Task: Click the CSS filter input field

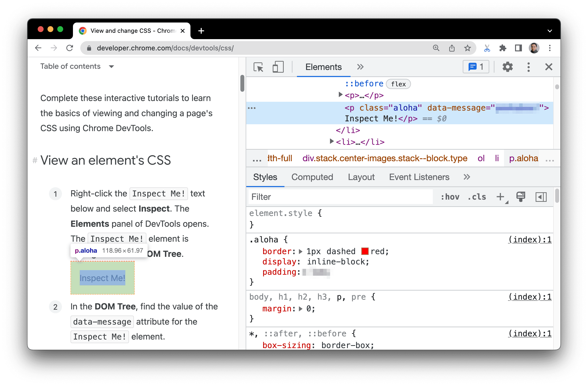Action: [341, 197]
